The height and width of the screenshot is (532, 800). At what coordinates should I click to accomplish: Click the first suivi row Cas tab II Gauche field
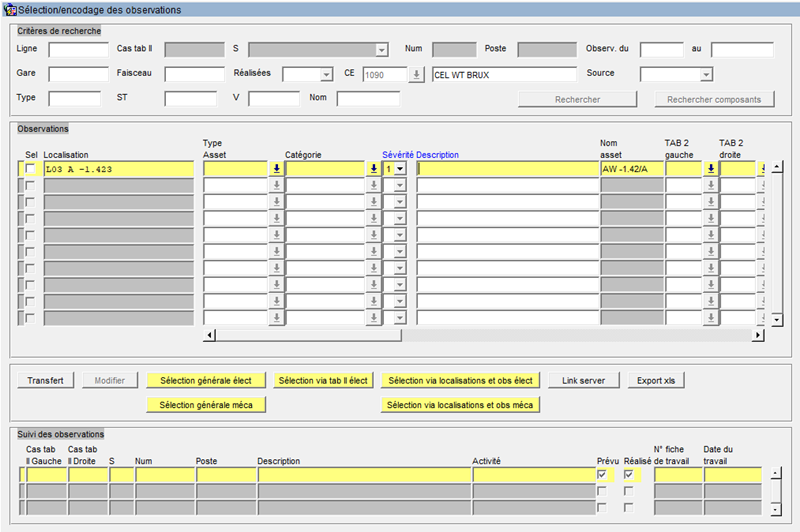point(47,475)
